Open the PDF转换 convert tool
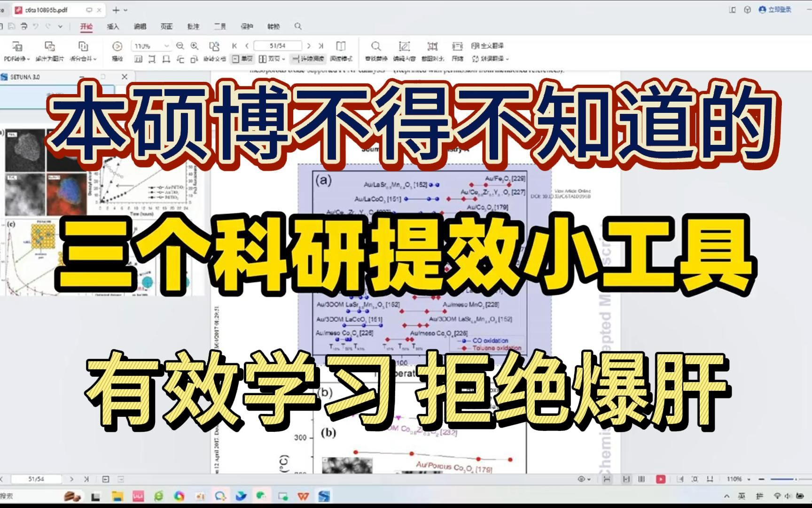Image resolution: width=812 pixels, height=508 pixels. click(16, 51)
